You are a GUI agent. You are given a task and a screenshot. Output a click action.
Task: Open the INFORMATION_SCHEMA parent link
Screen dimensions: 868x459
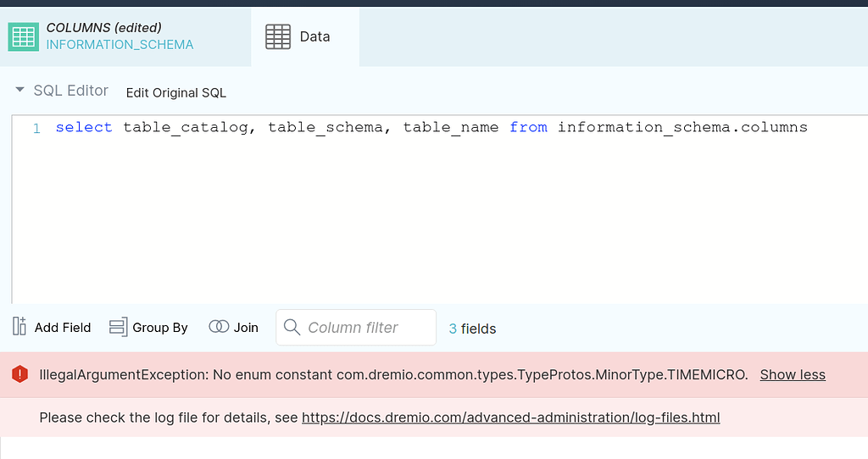(120, 45)
